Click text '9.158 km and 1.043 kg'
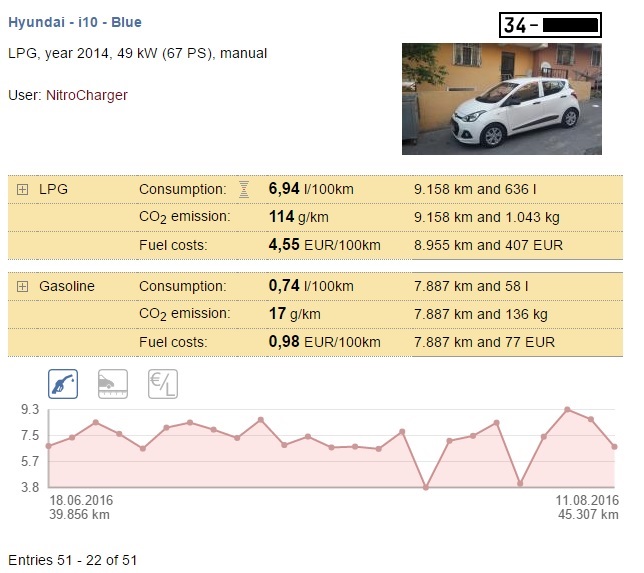This screenshot has height=573, width=644. [x=487, y=217]
